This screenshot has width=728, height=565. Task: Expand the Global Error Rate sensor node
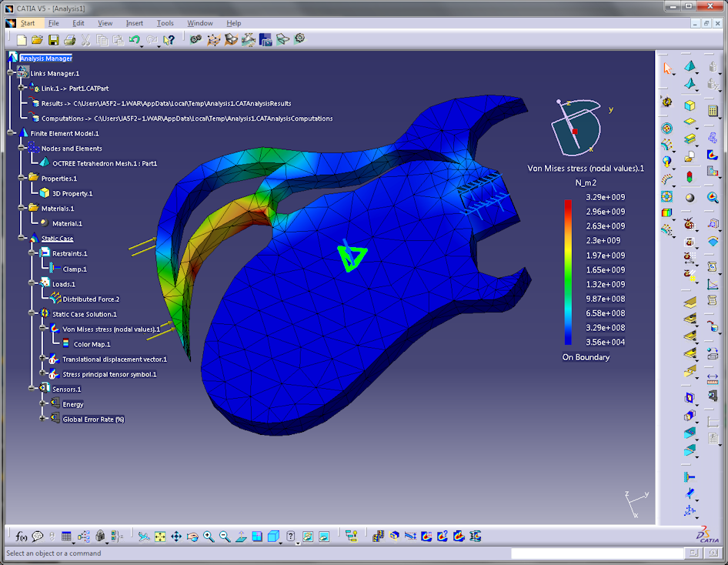[x=43, y=419]
